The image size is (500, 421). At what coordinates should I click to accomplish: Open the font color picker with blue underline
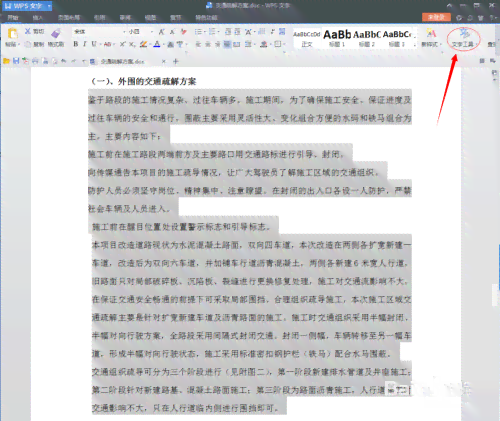157,44
